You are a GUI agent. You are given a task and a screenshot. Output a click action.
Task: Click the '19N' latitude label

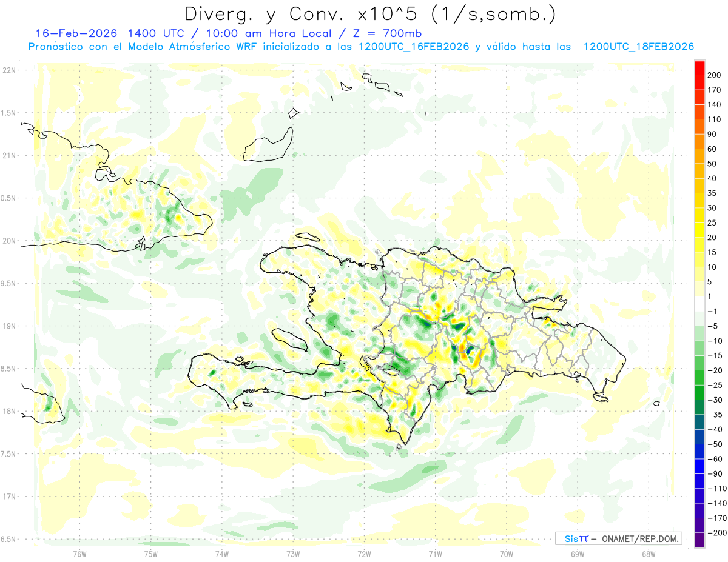pos(8,326)
